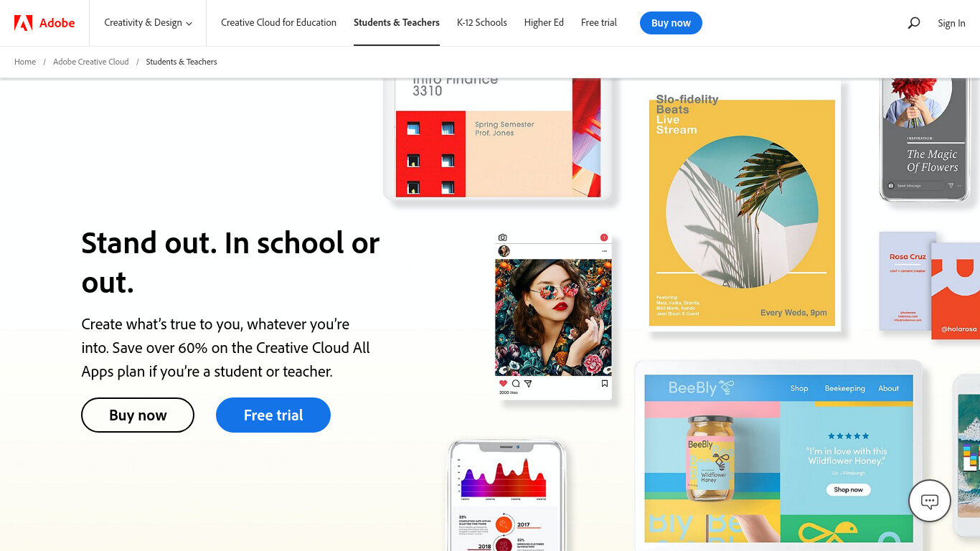Click Sign In link
The image size is (980, 551).
pyautogui.click(x=951, y=23)
